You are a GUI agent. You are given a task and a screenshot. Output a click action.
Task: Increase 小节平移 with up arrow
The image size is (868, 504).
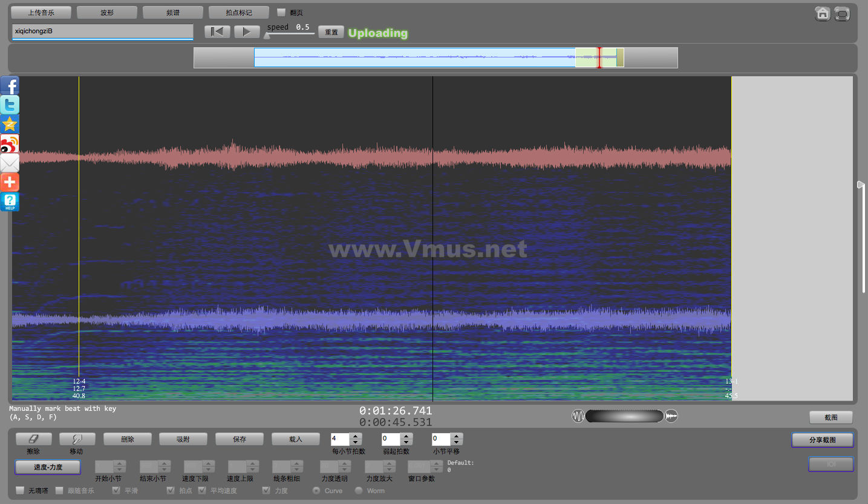[x=457, y=436]
